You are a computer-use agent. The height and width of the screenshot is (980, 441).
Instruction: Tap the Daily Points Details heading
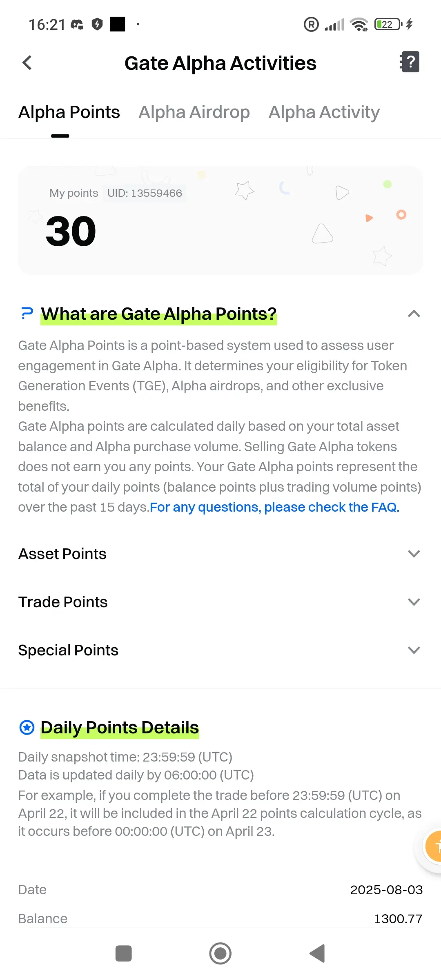(120, 728)
